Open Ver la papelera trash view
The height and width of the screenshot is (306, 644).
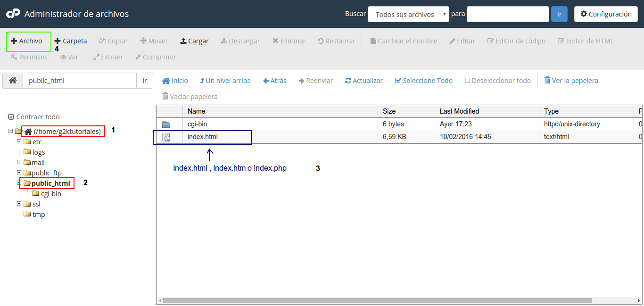coord(571,81)
